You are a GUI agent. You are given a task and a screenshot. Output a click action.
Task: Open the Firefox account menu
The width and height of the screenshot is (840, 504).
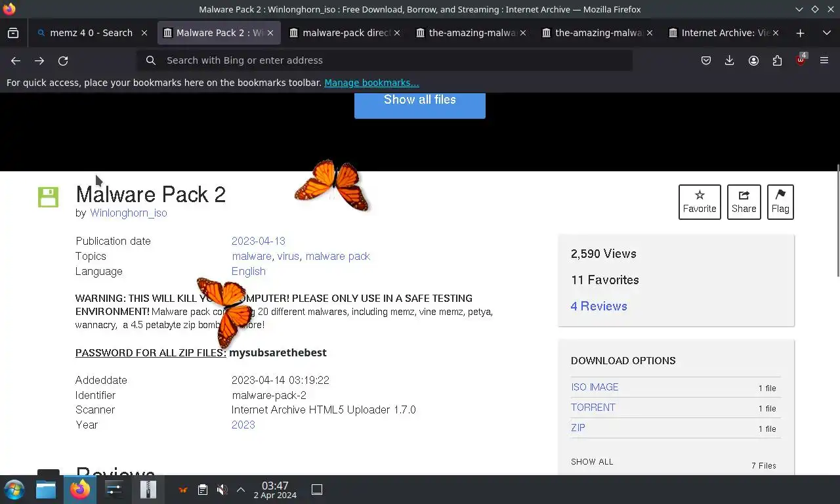coord(753,60)
